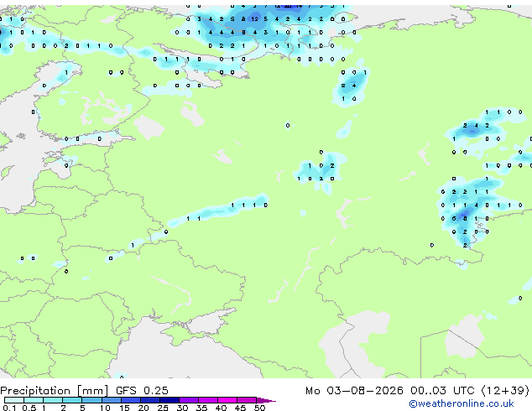Select the 35–40 mm legend swatch
Viewport: 532px width, 411px height.
tap(208, 400)
